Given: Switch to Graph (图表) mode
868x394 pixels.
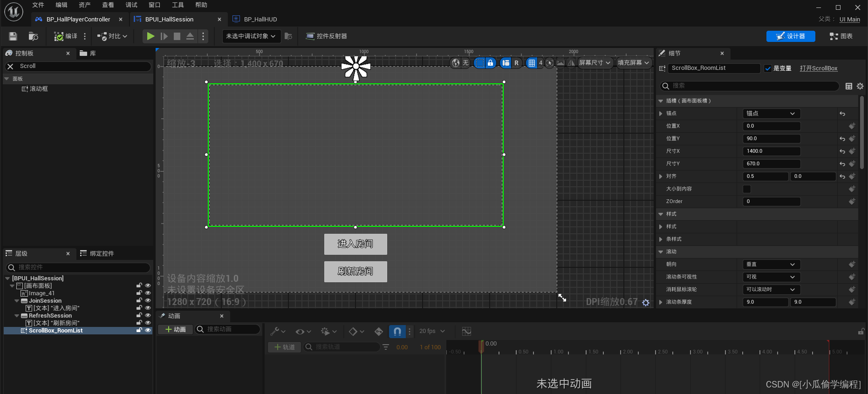Looking at the screenshot, I should tap(841, 36).
